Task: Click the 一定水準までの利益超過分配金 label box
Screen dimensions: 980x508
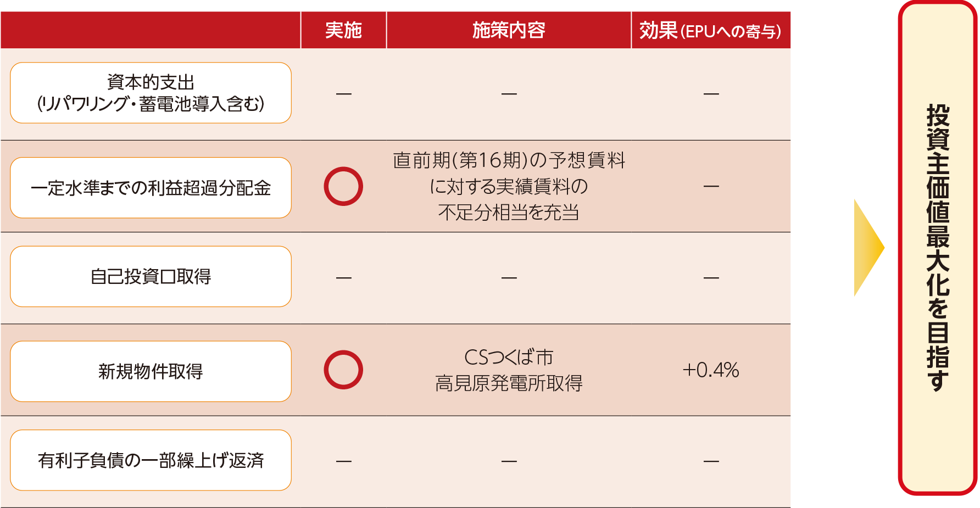Action: (x=151, y=188)
